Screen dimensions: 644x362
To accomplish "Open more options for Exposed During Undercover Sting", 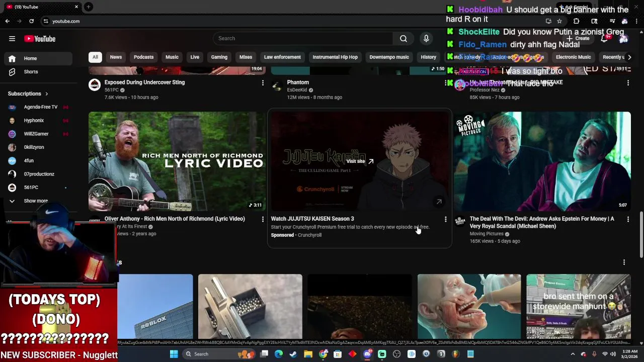I will [x=263, y=82].
